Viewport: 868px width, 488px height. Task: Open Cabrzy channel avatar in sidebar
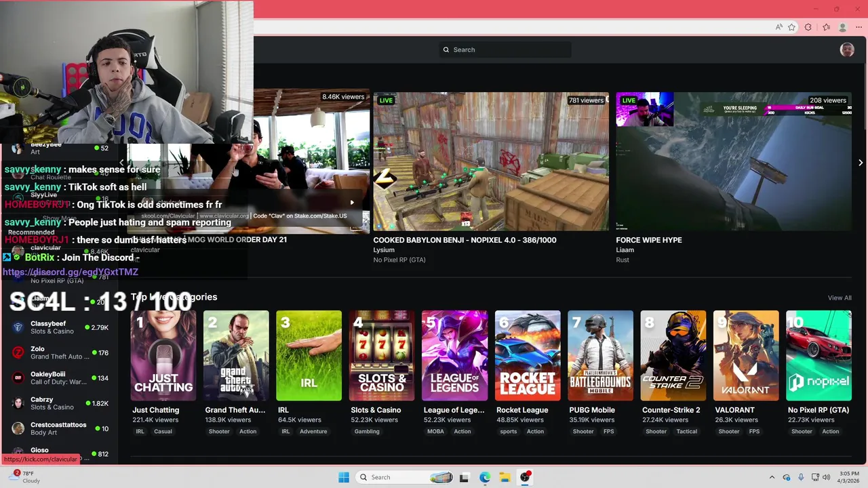18,403
